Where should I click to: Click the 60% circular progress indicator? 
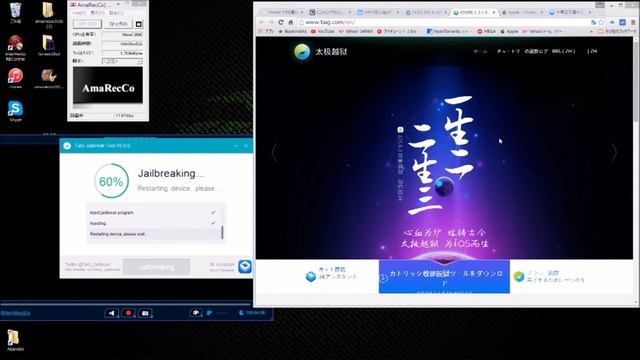pos(111,181)
